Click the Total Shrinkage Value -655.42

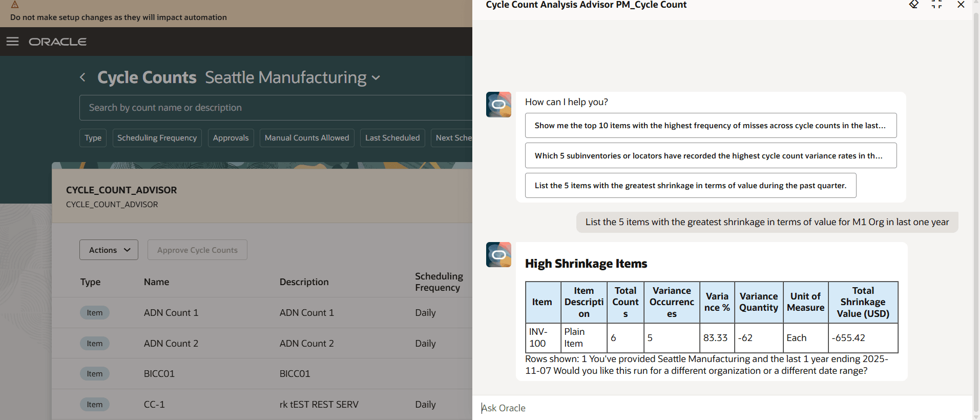tap(848, 338)
